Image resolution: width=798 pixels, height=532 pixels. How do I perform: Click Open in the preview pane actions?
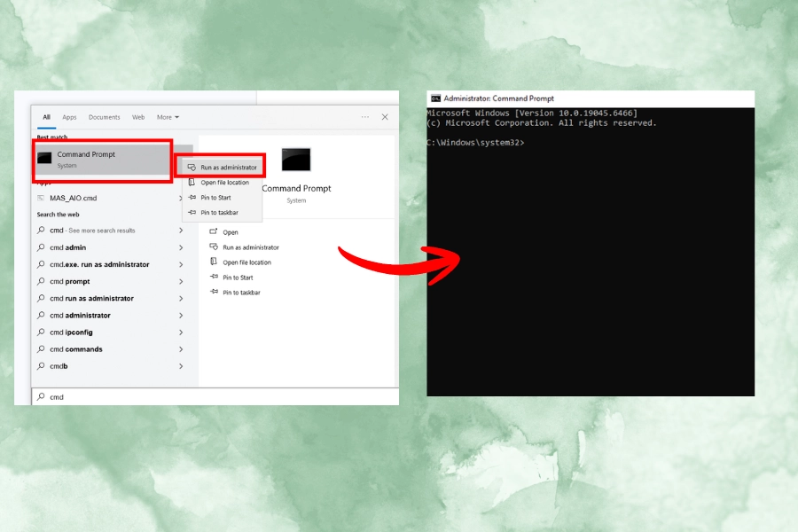tap(231, 232)
